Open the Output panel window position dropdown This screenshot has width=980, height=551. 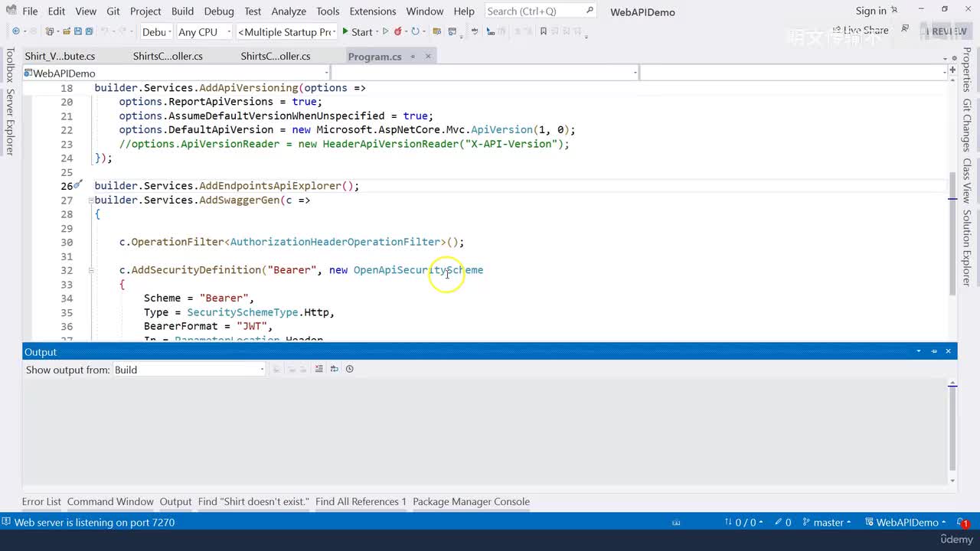pos(919,351)
